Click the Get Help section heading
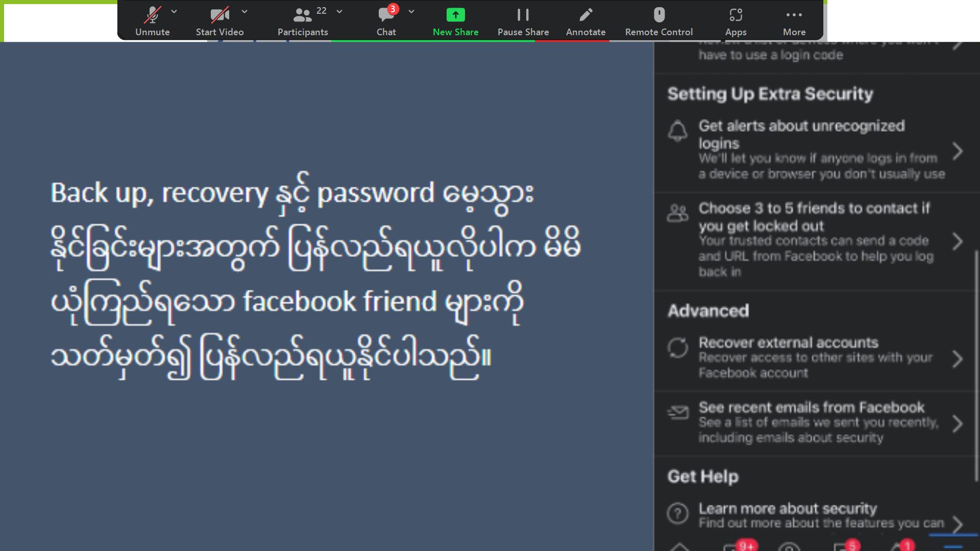 coord(703,477)
